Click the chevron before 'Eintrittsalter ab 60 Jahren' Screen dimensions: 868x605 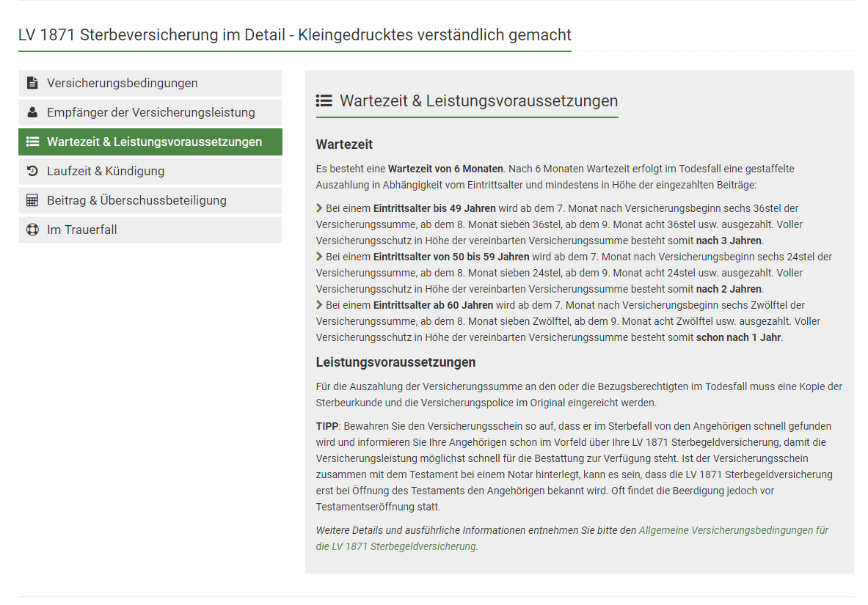319,304
